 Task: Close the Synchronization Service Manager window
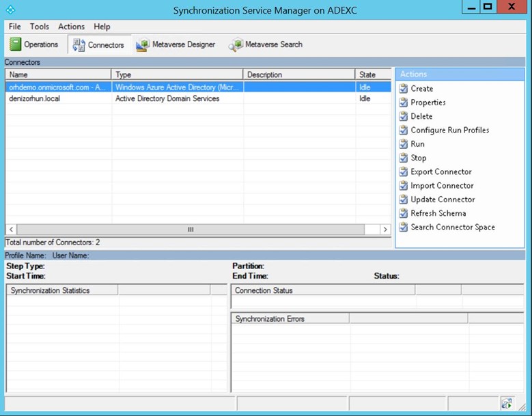(512, 7)
